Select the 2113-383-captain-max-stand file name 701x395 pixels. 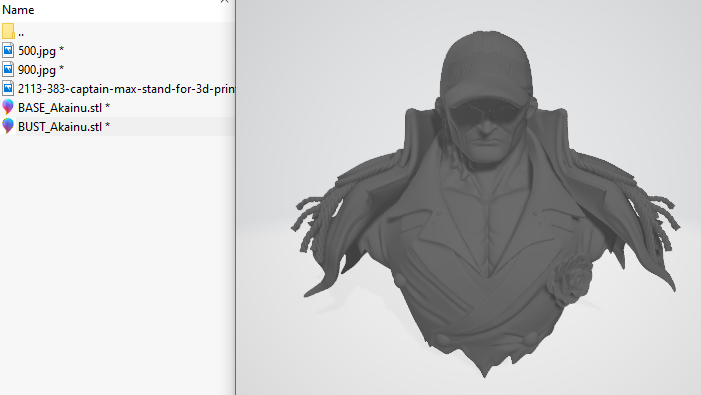click(x=126, y=89)
